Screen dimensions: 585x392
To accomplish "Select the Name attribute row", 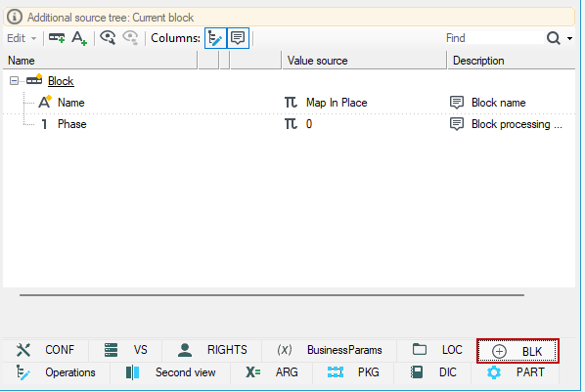I will 290,103.
